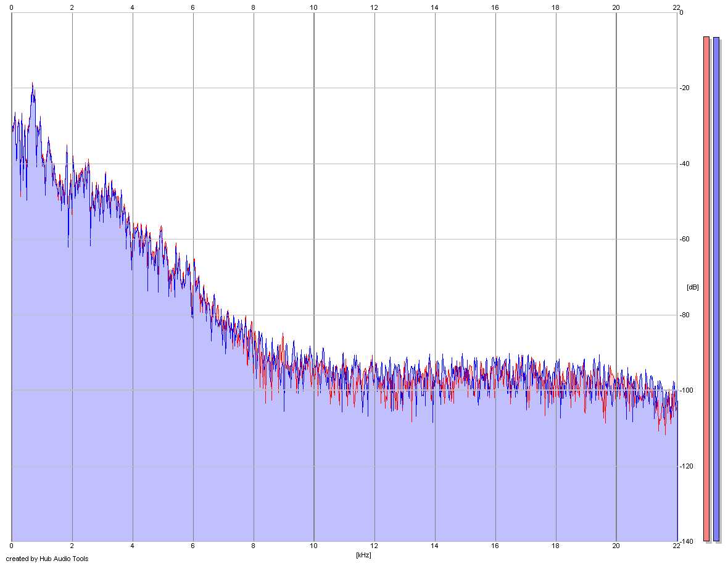The height and width of the screenshot is (566, 728).
Task: Click the 2 label on top frequency axis
Action: tap(72, 7)
